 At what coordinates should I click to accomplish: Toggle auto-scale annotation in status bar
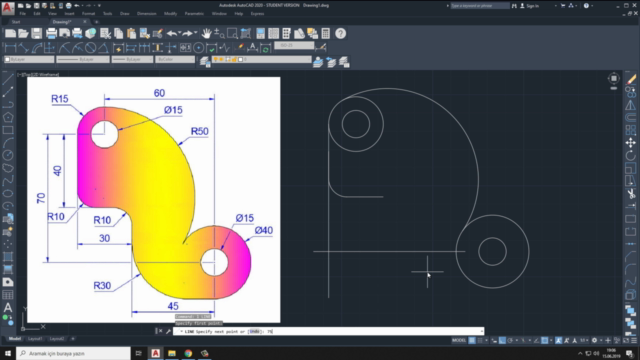[567, 340]
